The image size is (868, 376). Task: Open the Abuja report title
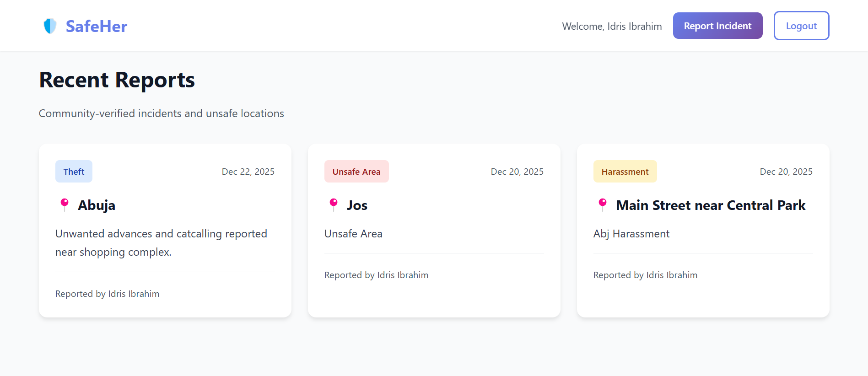[97, 205]
